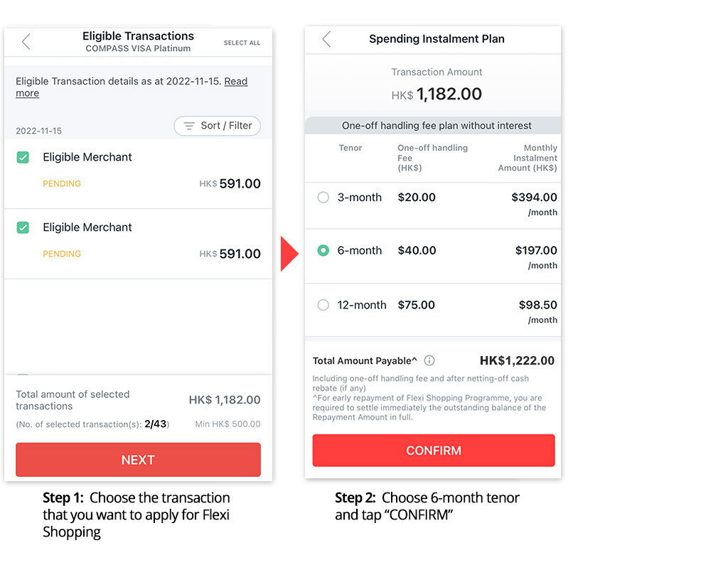Click the filter icon in Sort / Filter

(x=189, y=126)
